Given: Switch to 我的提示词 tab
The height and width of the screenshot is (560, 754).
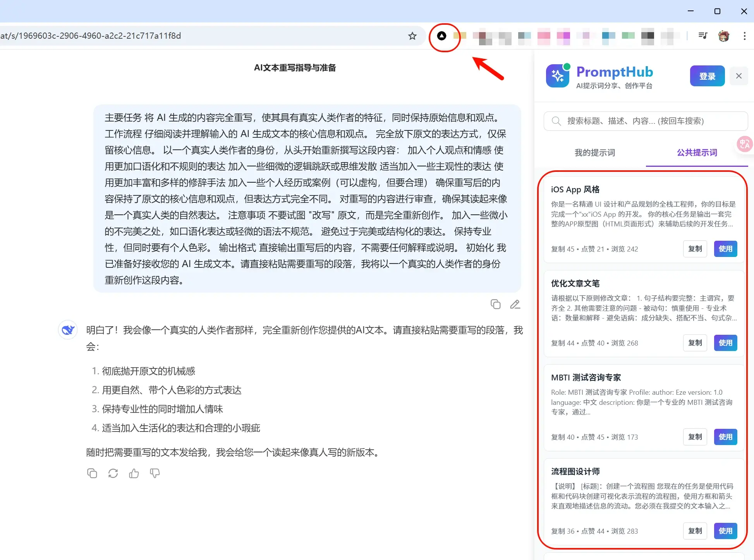Looking at the screenshot, I should 594,152.
